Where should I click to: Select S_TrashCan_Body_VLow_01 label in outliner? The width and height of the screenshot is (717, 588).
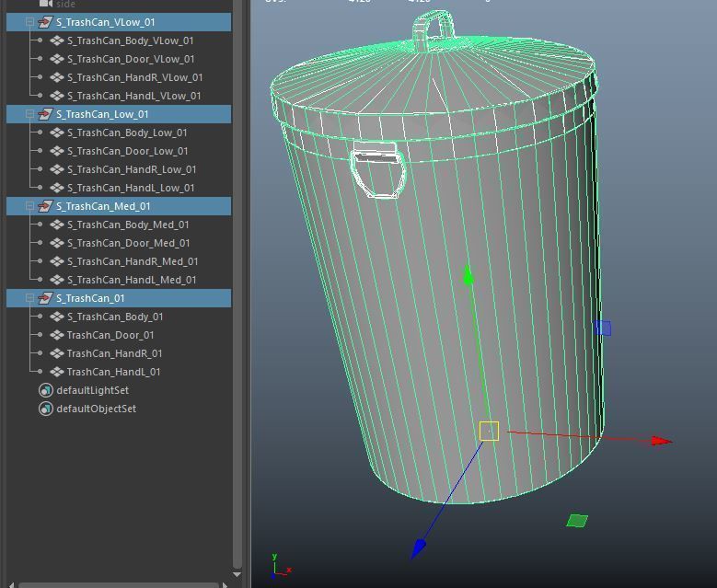coord(131,40)
